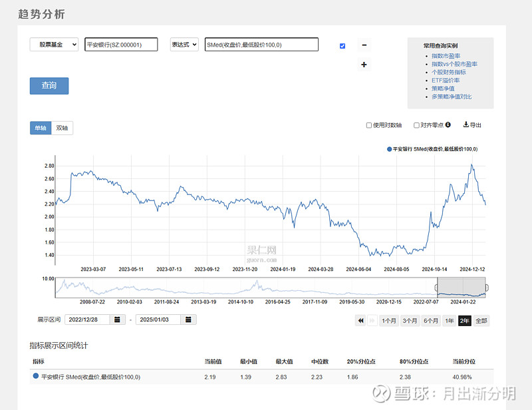Click the minus remove-row icon
The height and width of the screenshot is (410, 532).
tap(364, 45)
